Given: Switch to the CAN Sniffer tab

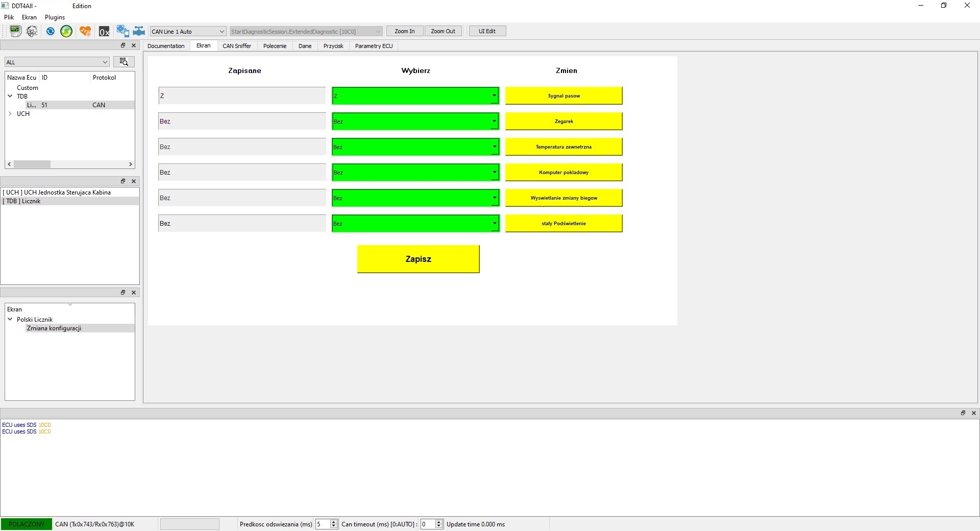Looking at the screenshot, I should pyautogui.click(x=237, y=46).
